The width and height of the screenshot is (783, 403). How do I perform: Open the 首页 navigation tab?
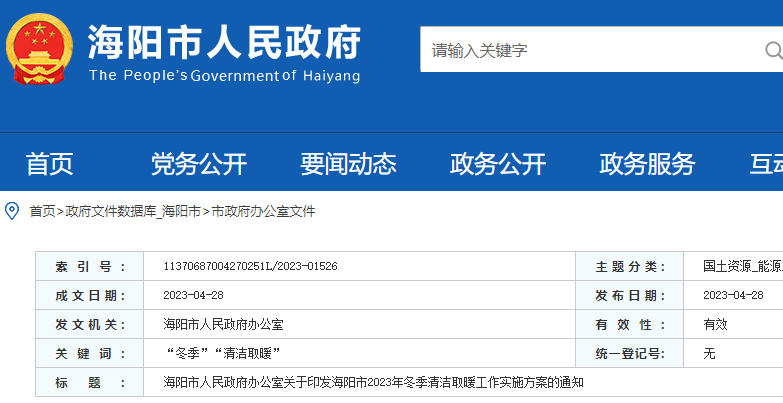49,164
